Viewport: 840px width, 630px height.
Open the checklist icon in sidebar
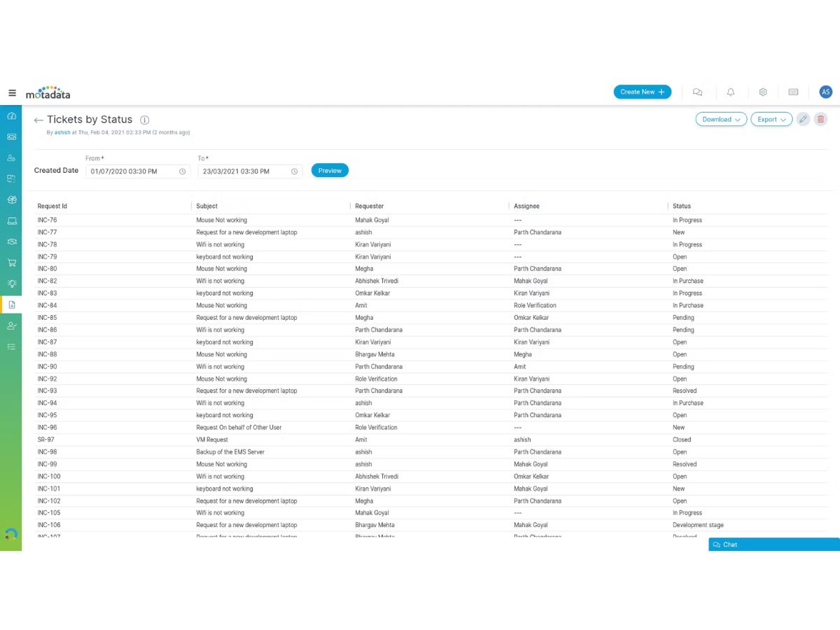tap(11, 346)
